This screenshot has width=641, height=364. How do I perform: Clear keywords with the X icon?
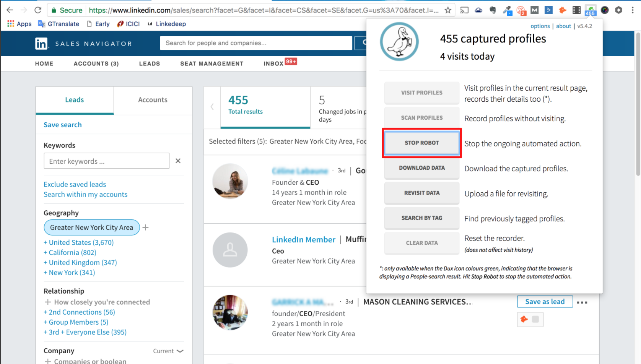click(x=178, y=161)
